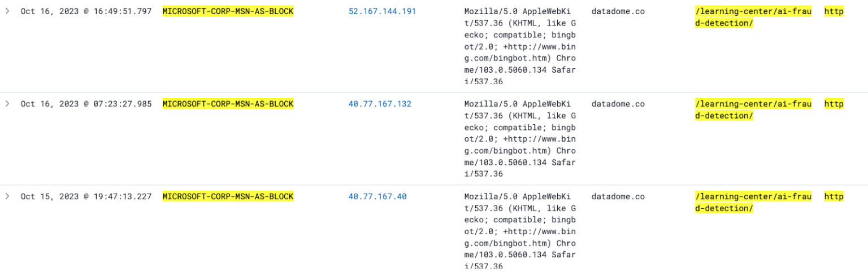868x276 pixels.
Task: Click the Oct 16 16:49:51.797 timestamp
Action: pos(86,11)
